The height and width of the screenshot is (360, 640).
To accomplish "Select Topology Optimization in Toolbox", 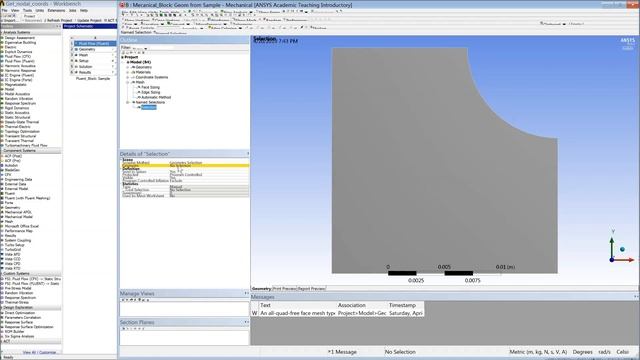I will pyautogui.click(x=22, y=131).
